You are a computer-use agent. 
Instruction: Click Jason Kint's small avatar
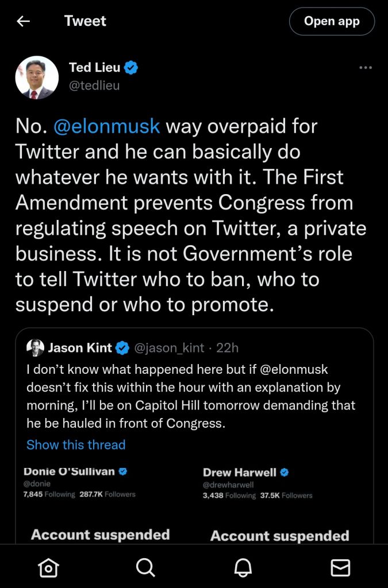(x=36, y=347)
